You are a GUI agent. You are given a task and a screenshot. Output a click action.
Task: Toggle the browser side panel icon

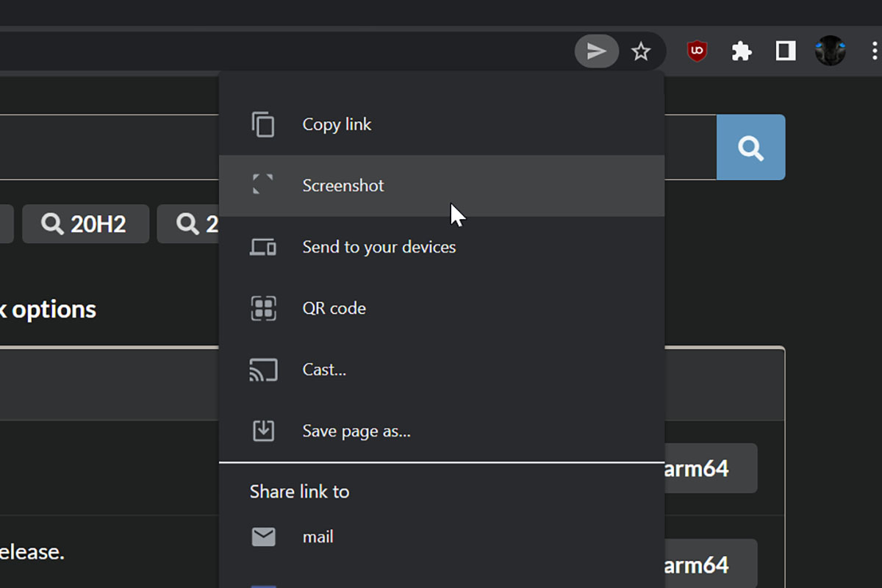click(x=786, y=51)
